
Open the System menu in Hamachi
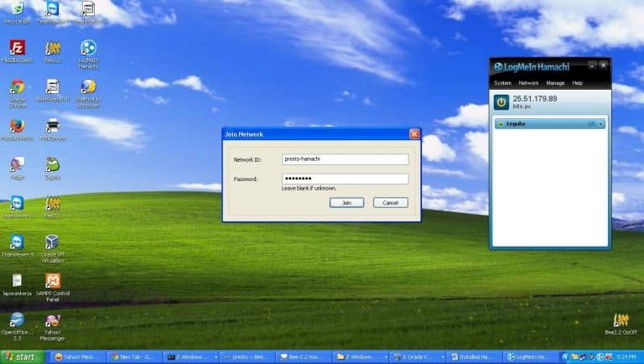[x=502, y=83]
